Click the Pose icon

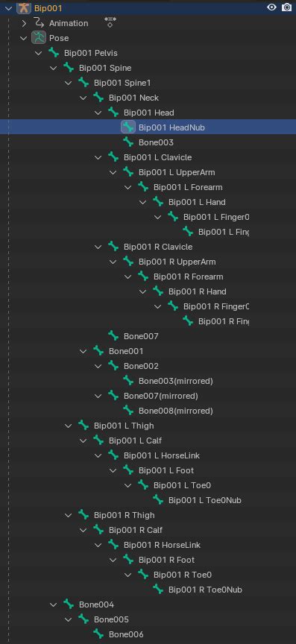[39, 38]
